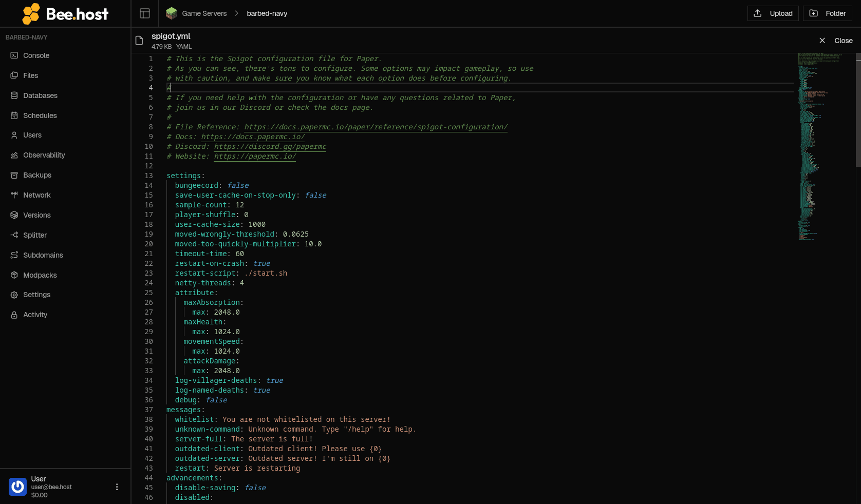The image size is (861, 504).
Task: Open the Databases section icon
Action: point(14,95)
